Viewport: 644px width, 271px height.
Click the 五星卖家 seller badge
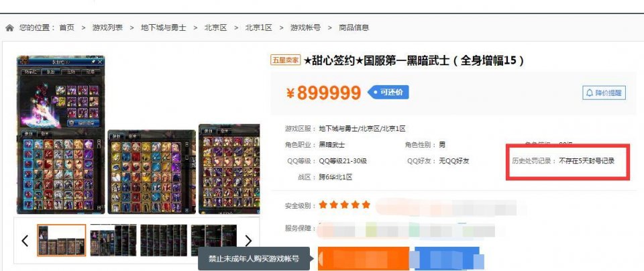click(286, 60)
